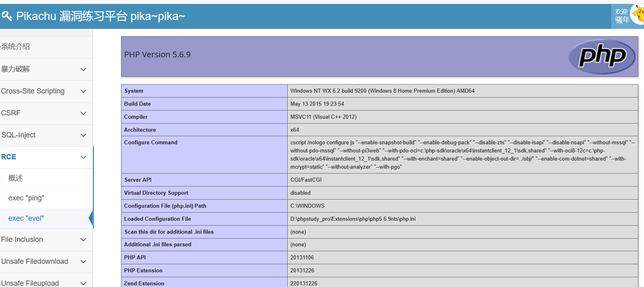Expand the 暴力破解 menu chevron
Screen dimensions: 644x287
83,70
